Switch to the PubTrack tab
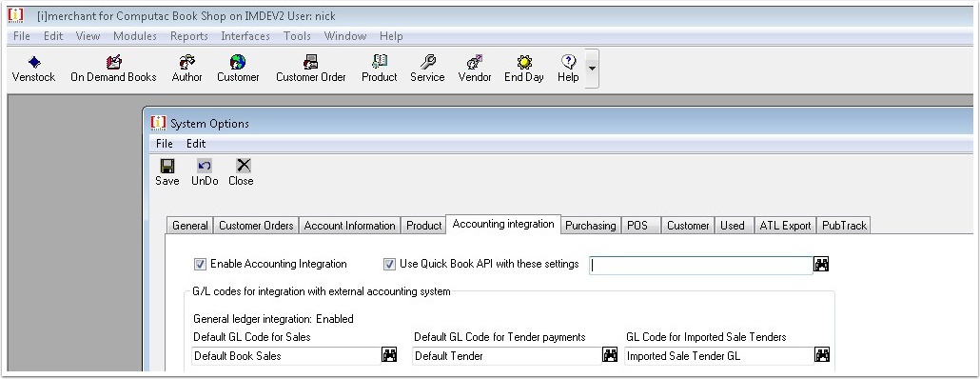Screen dimensions: 980x379 844,226
